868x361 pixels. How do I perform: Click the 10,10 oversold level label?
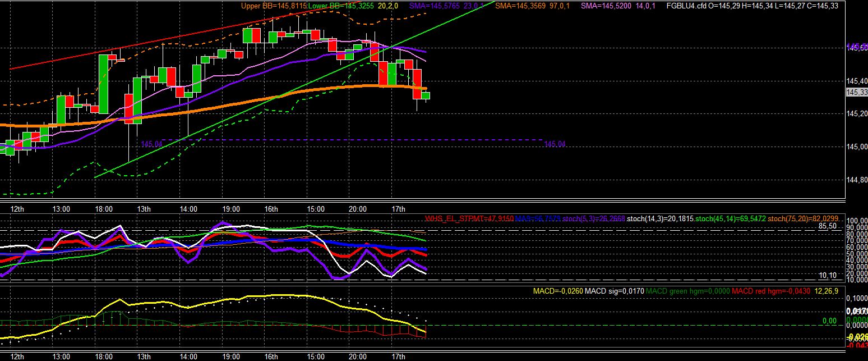(828, 276)
